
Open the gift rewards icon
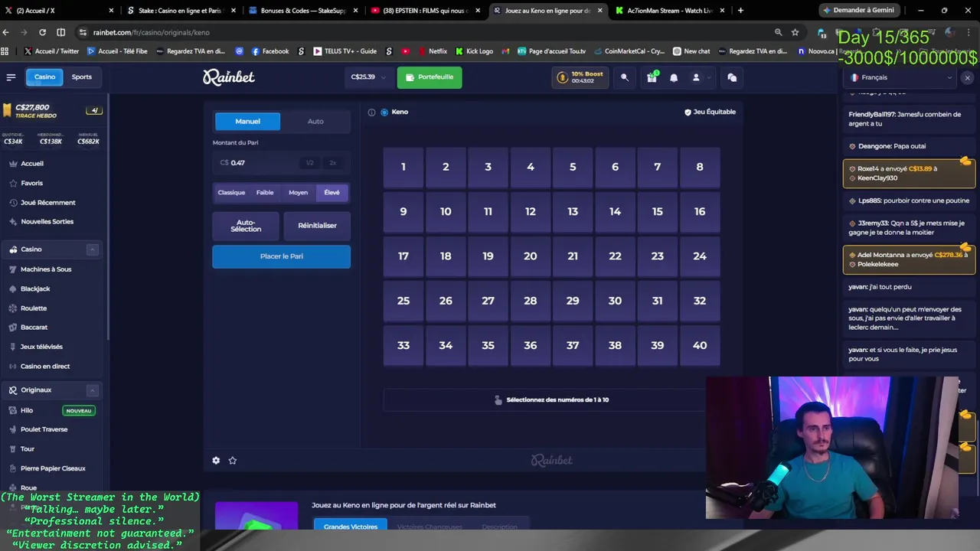click(x=652, y=77)
